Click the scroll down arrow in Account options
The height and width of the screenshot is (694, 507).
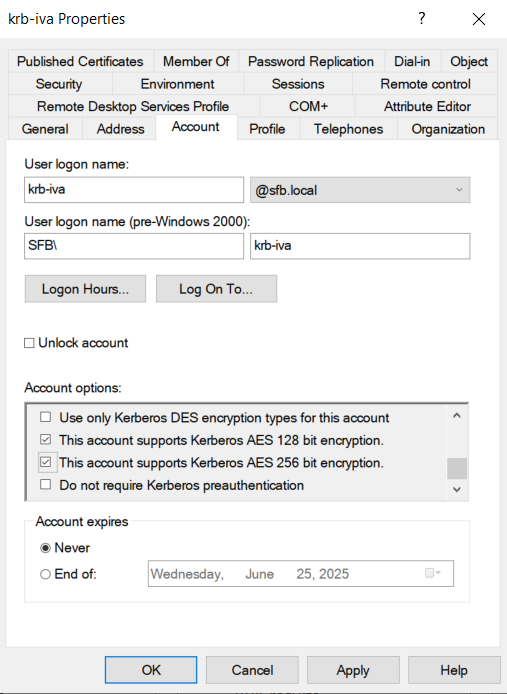pos(457,490)
